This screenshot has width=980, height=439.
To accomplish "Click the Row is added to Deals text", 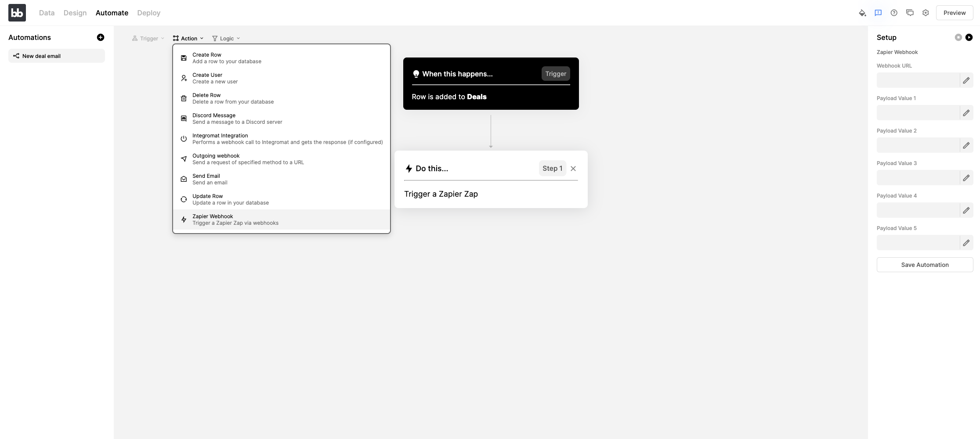I will (449, 97).
